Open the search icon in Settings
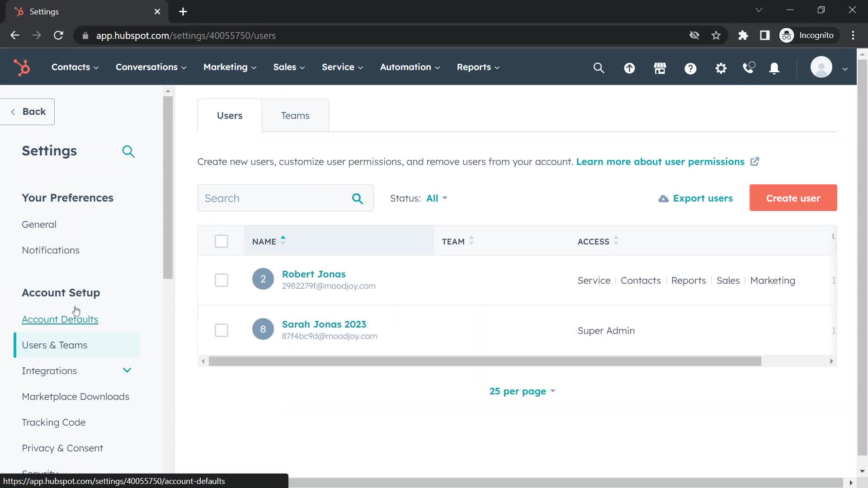This screenshot has width=868, height=488. coord(129,152)
